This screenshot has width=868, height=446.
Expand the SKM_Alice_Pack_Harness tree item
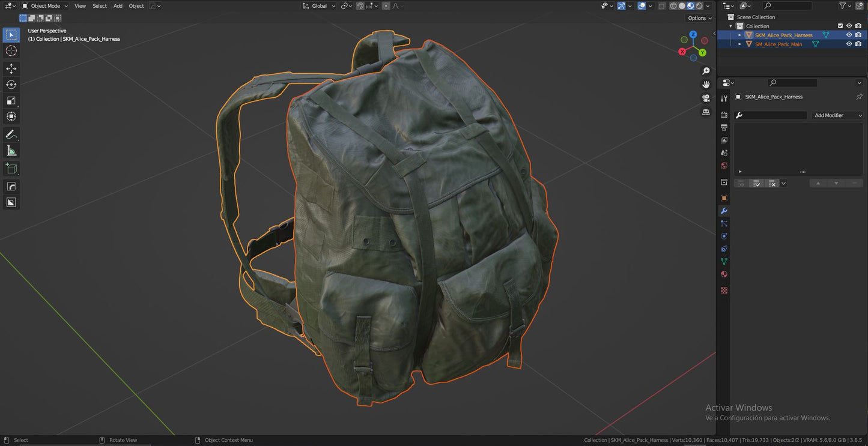point(739,35)
